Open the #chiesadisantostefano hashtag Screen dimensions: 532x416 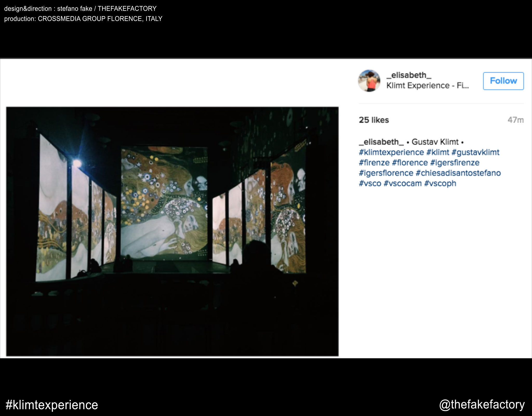[458, 173]
